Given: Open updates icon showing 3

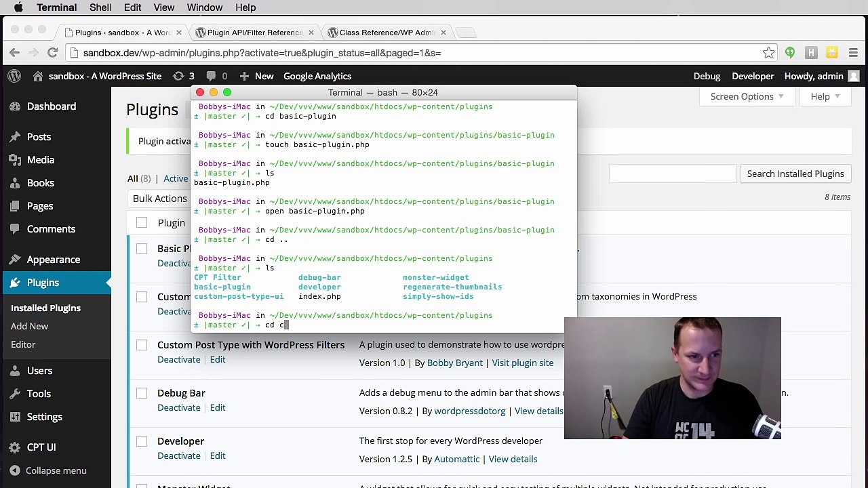Looking at the screenshot, I should coord(178,76).
